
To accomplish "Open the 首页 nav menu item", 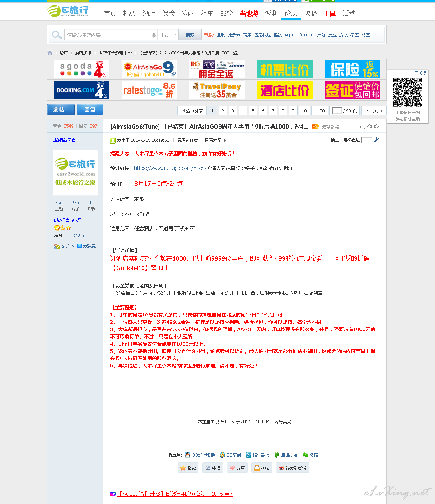I will tap(110, 14).
